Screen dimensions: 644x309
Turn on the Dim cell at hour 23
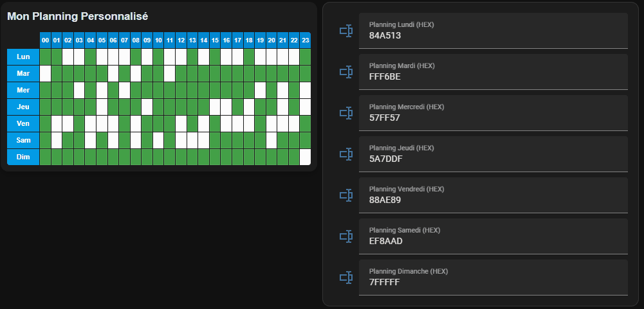305,157
